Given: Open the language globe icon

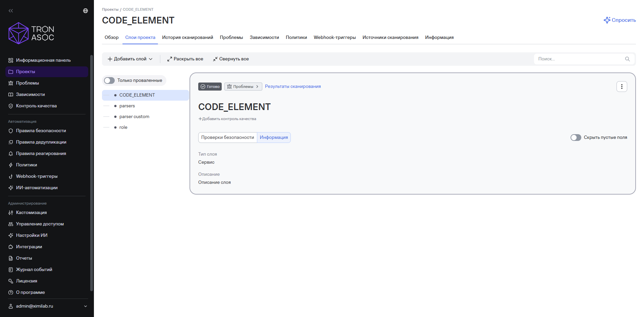Looking at the screenshot, I should click(x=86, y=11).
